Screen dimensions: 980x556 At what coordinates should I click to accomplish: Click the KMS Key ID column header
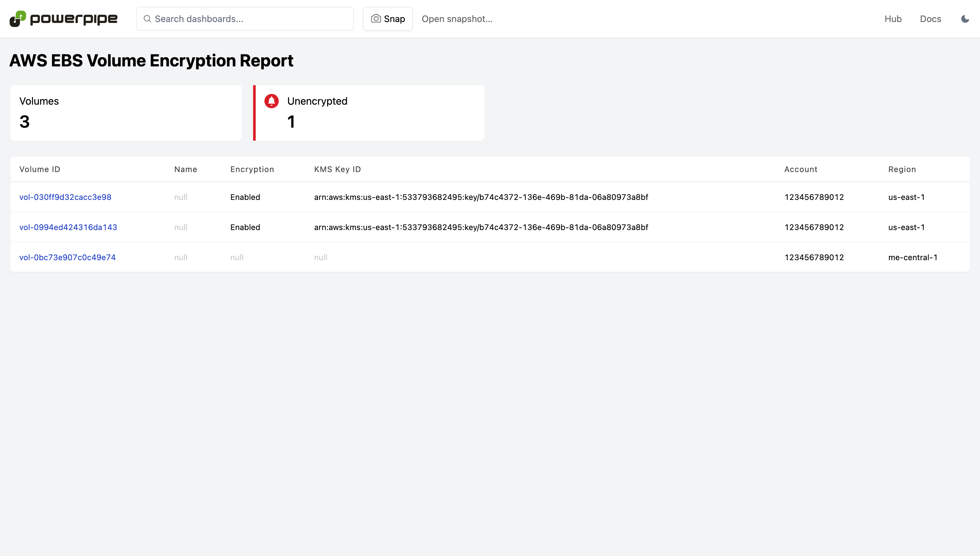point(337,169)
